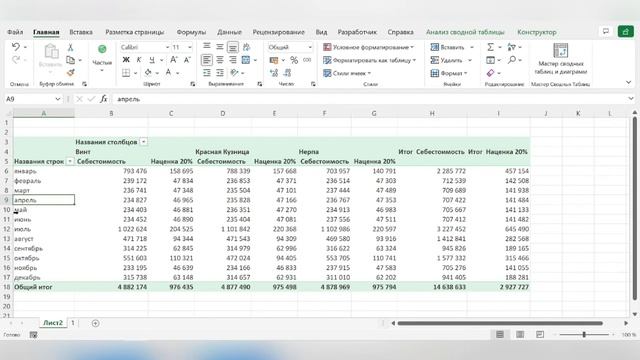Image resolution: width=640 pixels, height=360 pixels.
Task: Apply comma thousands separator style
Action: click(x=307, y=60)
